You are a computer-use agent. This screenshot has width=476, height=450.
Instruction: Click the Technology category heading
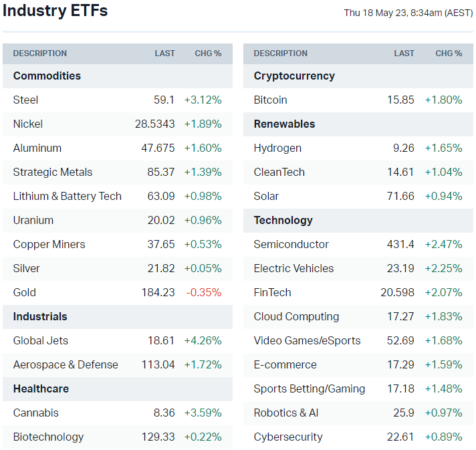283,220
